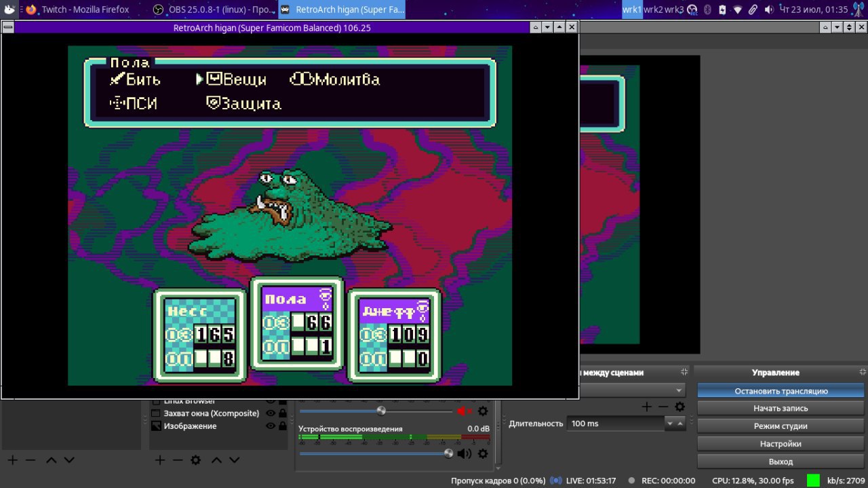This screenshot has height=488, width=868.
Task: Open source properties gear in Sources panel
Action: point(195,459)
